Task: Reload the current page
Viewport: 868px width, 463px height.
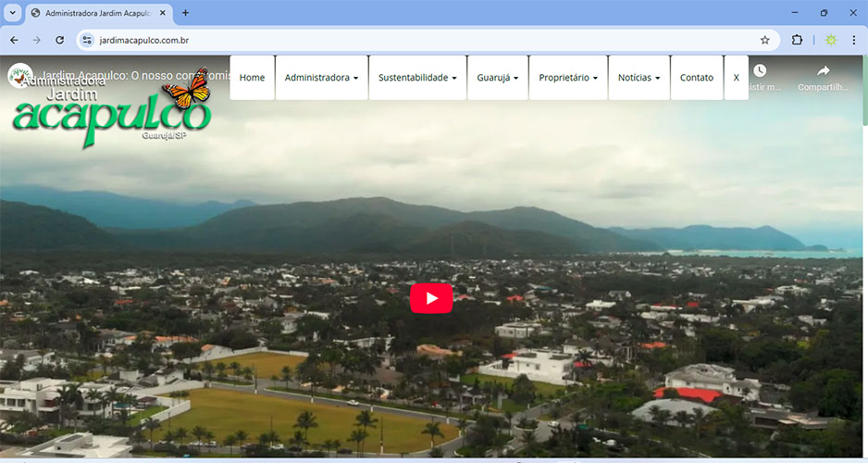Action: [x=60, y=40]
